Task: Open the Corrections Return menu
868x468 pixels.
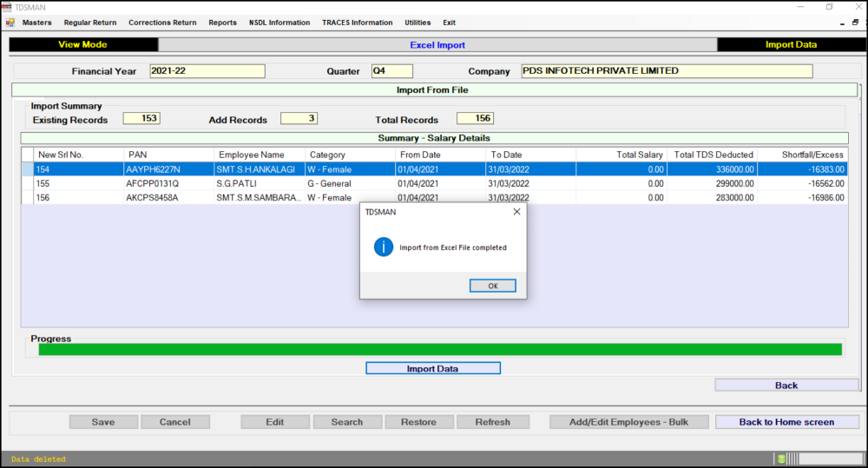Action: point(163,23)
